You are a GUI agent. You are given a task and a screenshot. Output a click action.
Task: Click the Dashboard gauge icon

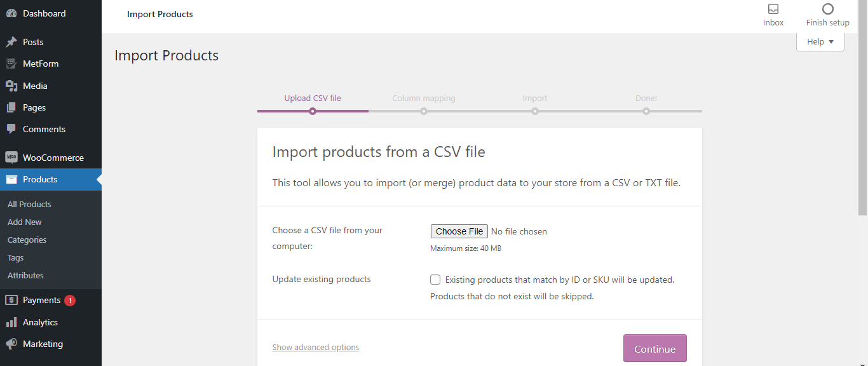click(11, 13)
